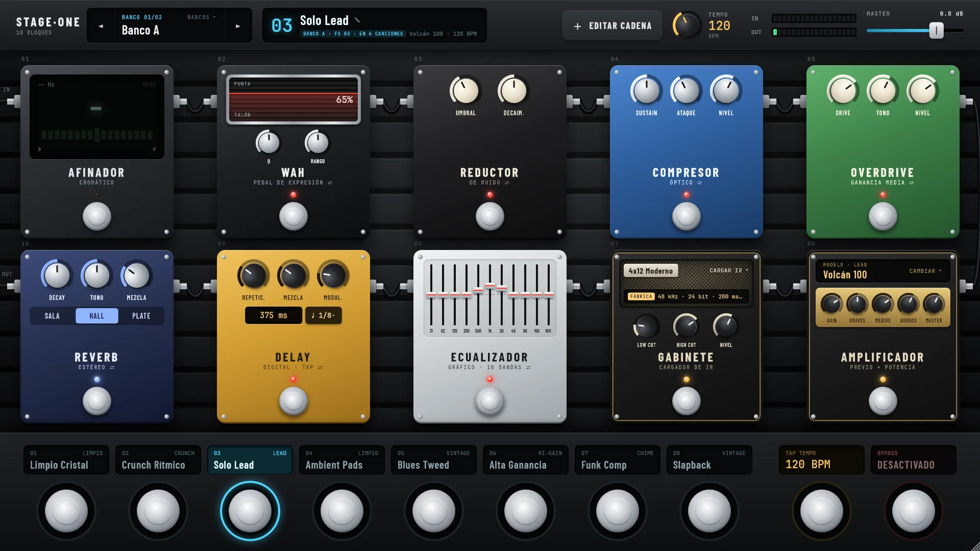This screenshot has height=551, width=980.
Task: Click the swap icon next to ESTÉREO
Action: click(112, 367)
